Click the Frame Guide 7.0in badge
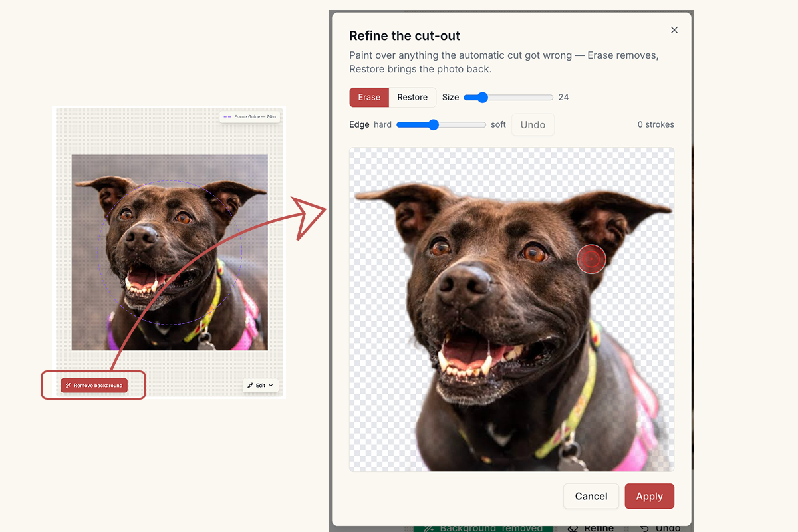This screenshot has width=798, height=532. (x=249, y=117)
